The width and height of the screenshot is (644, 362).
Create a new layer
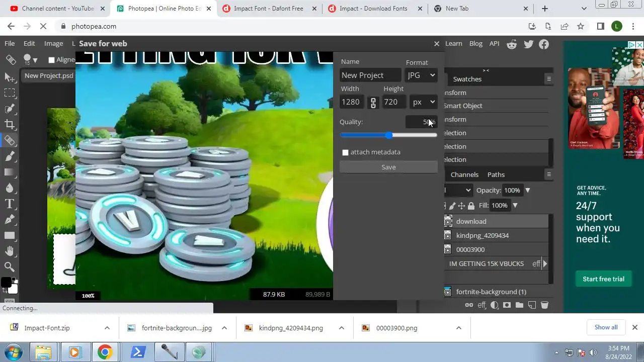click(532, 305)
